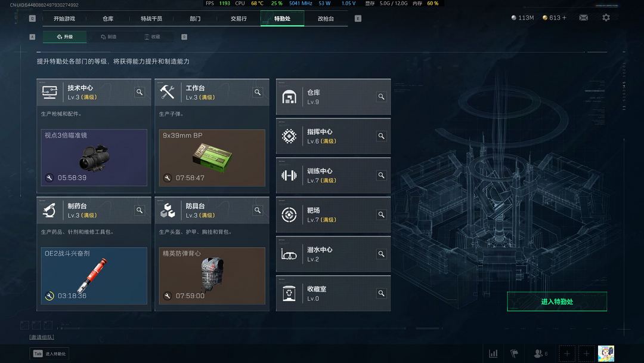Open the statistics bar chart icon
Image resolution: width=644 pixels, height=363 pixels.
coord(493,353)
